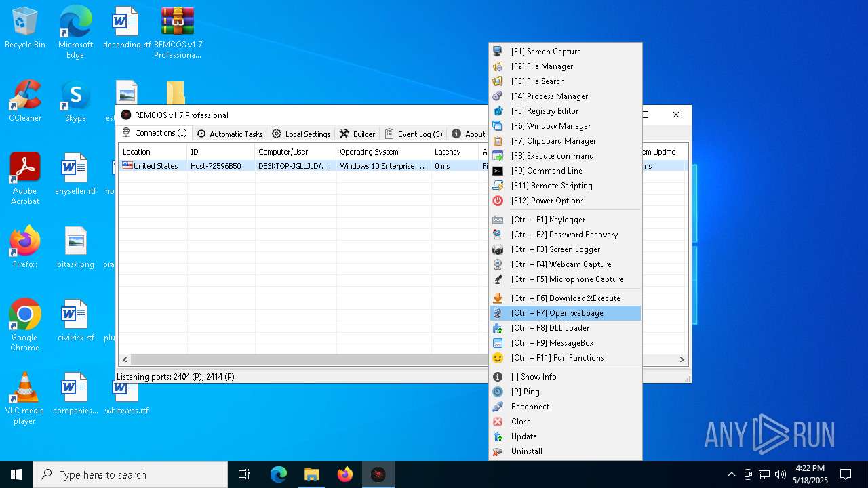This screenshot has height=488, width=868.
Task: Click the Webcam Capture icon
Action: [498, 264]
